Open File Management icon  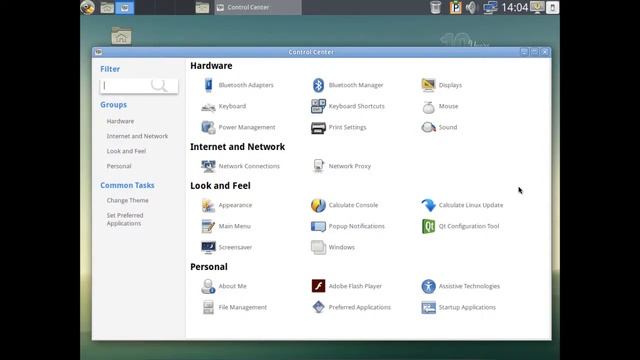208,307
